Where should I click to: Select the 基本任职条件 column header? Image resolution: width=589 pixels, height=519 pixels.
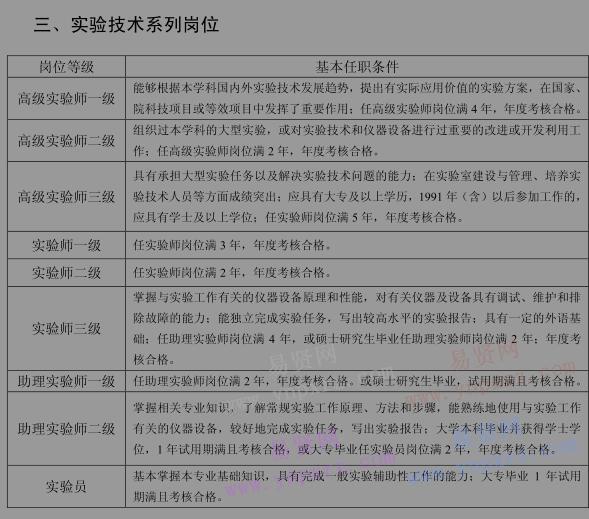(x=357, y=67)
